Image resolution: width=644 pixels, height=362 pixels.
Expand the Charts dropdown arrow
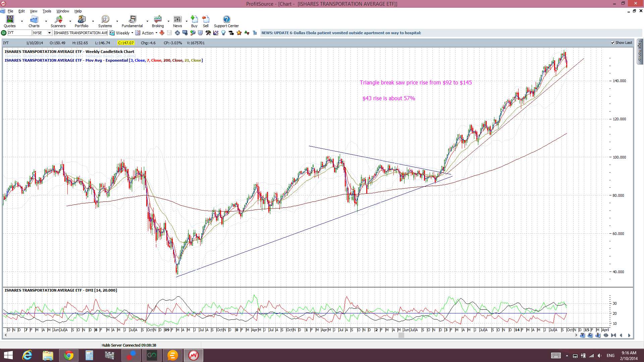point(46,21)
